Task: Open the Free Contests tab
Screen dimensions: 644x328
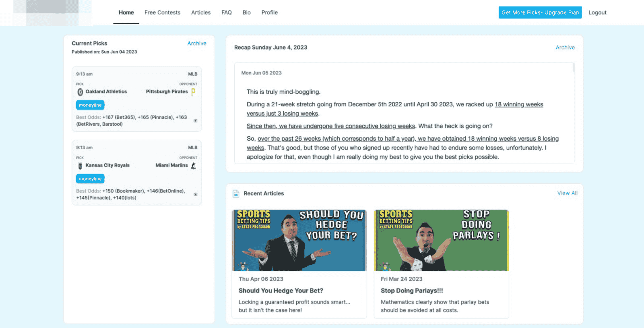Action: [162, 12]
